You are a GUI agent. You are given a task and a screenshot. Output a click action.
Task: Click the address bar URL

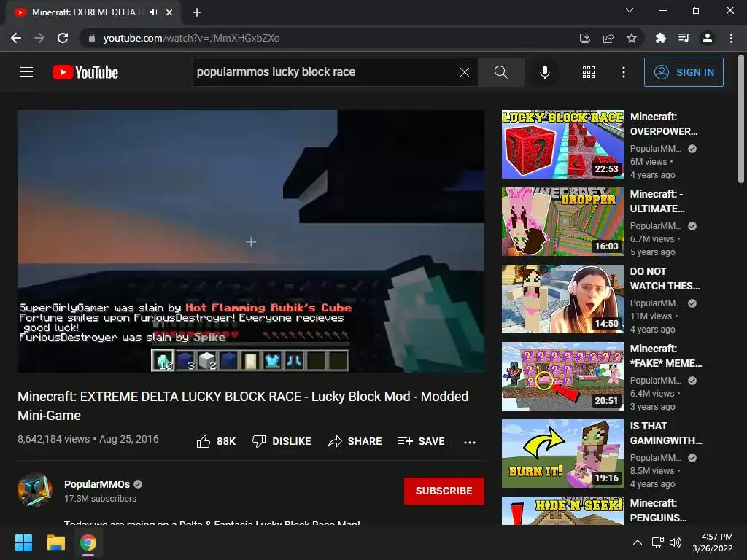tap(192, 38)
